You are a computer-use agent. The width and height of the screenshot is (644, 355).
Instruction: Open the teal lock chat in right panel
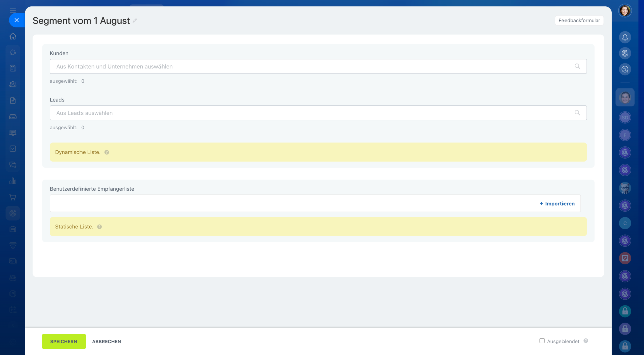coord(625,311)
